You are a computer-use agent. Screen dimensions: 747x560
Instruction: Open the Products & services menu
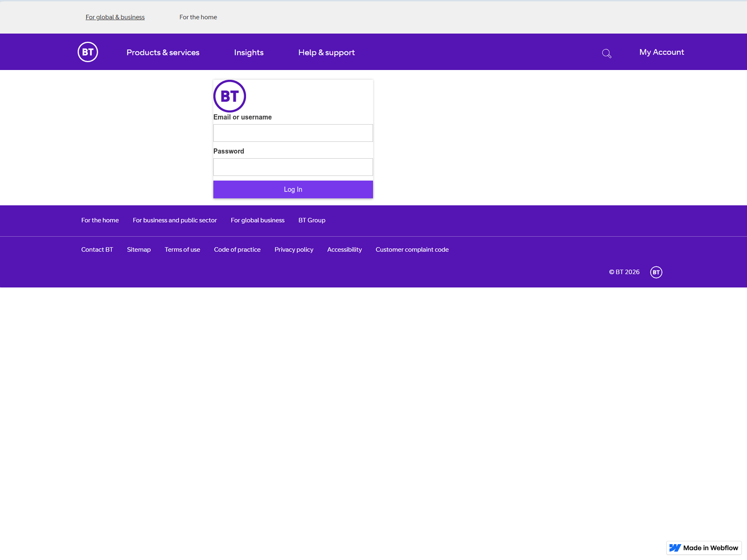(163, 52)
